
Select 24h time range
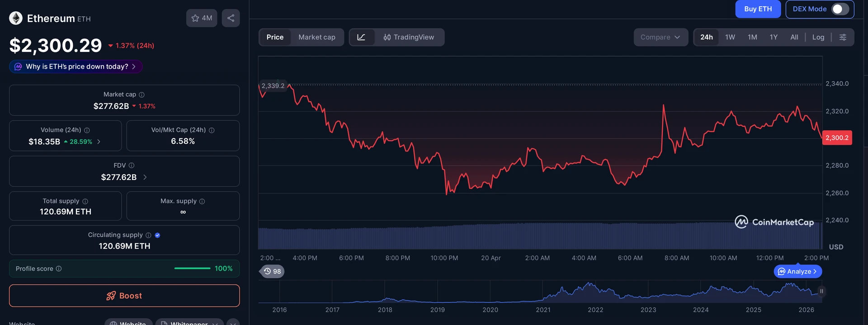(706, 37)
